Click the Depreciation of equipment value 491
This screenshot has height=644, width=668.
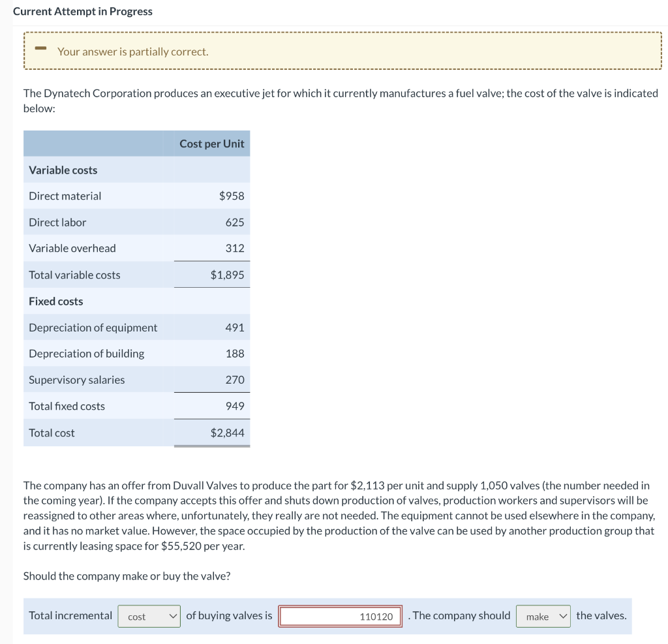click(235, 328)
